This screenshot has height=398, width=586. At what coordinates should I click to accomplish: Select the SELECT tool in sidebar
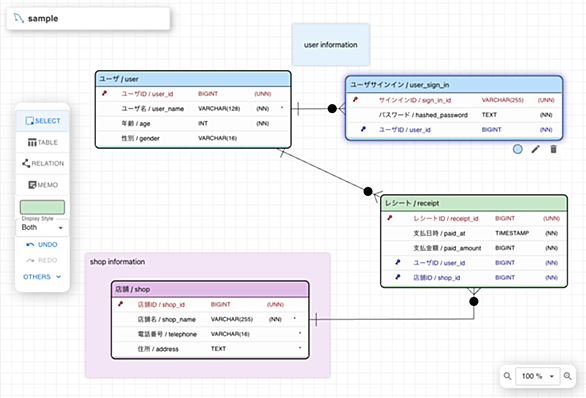[x=43, y=121]
